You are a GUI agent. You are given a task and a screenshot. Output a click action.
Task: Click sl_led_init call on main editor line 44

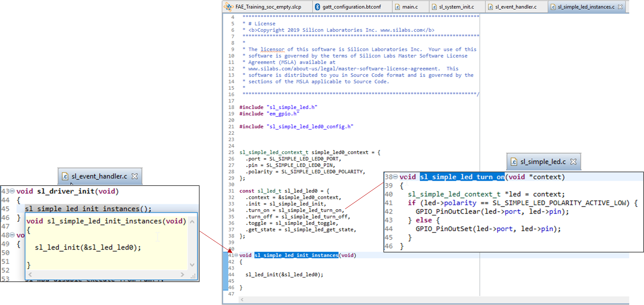284,275
